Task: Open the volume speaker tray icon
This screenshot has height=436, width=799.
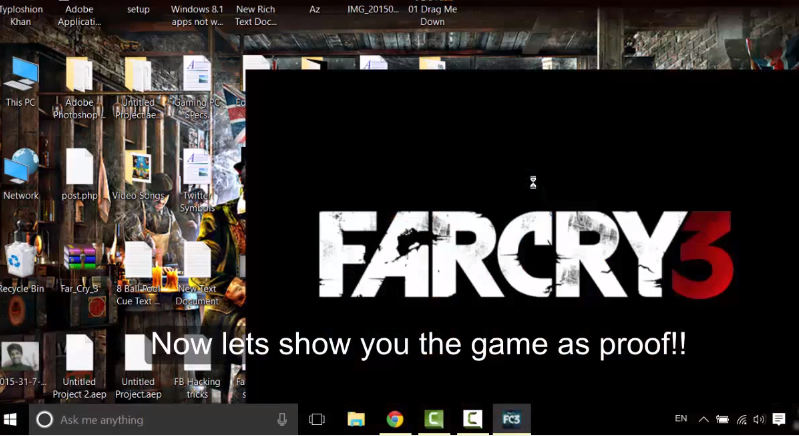Action: click(x=759, y=420)
